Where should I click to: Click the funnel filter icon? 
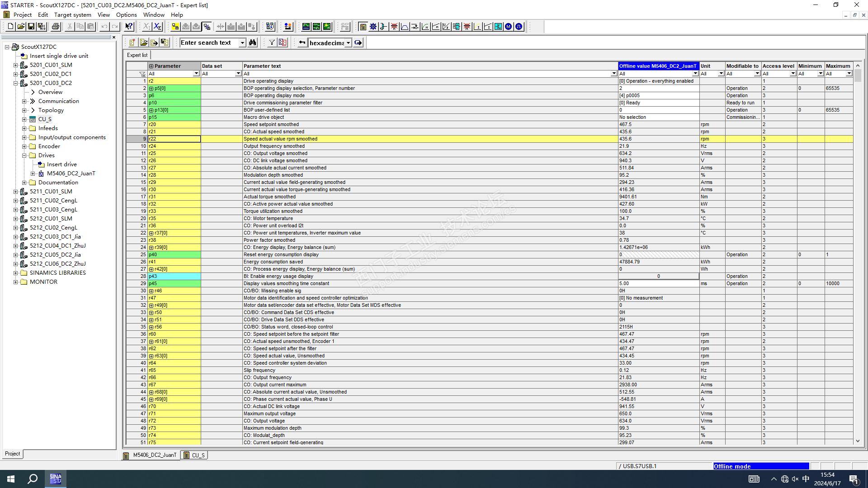coord(272,42)
